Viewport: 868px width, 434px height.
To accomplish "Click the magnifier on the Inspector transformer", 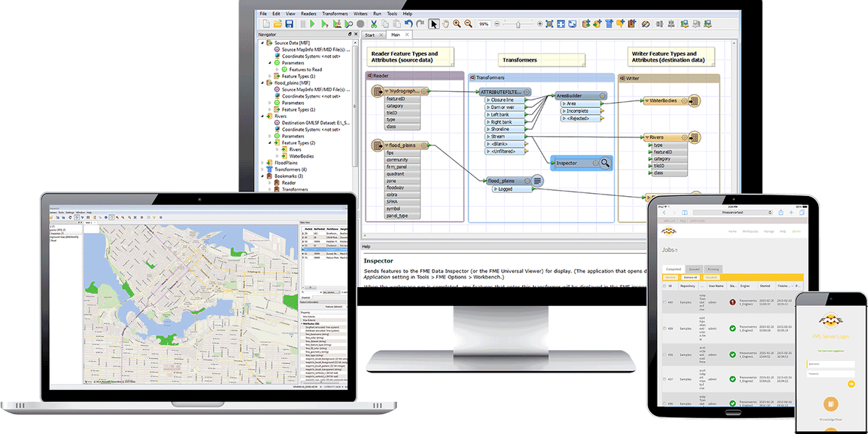I will click(605, 163).
